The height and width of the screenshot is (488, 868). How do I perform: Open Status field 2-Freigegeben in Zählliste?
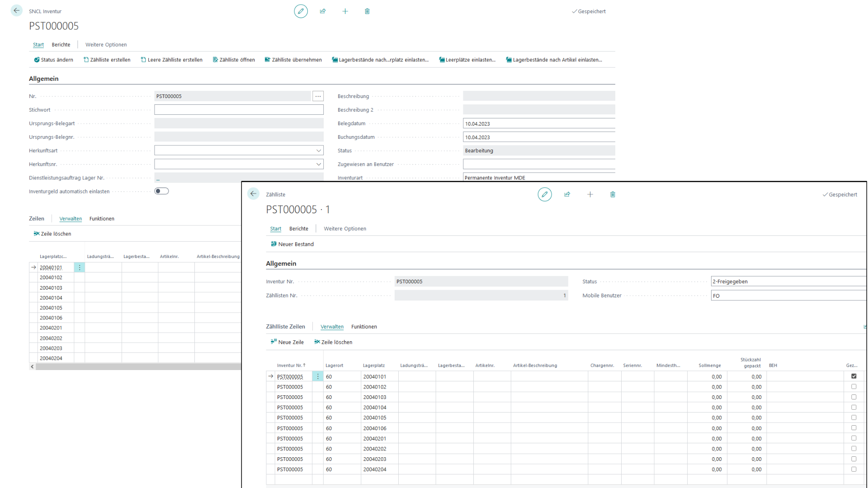coord(788,282)
